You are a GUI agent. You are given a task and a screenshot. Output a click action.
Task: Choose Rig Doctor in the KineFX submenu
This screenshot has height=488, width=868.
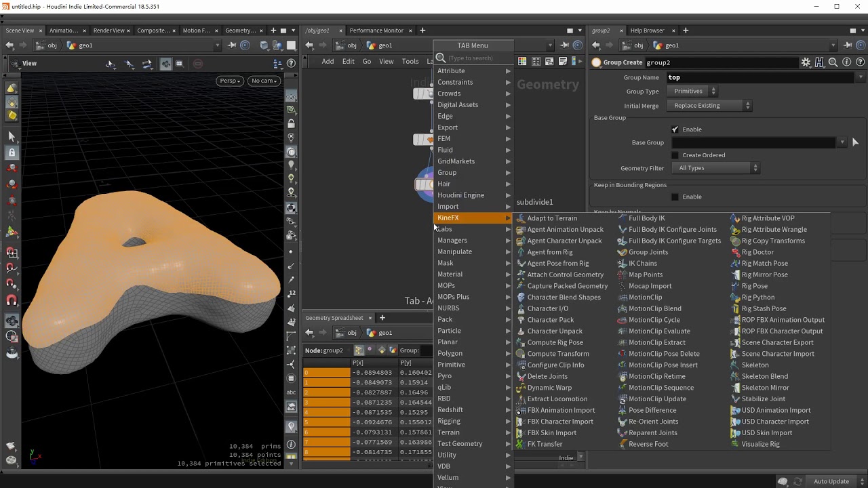757,252
